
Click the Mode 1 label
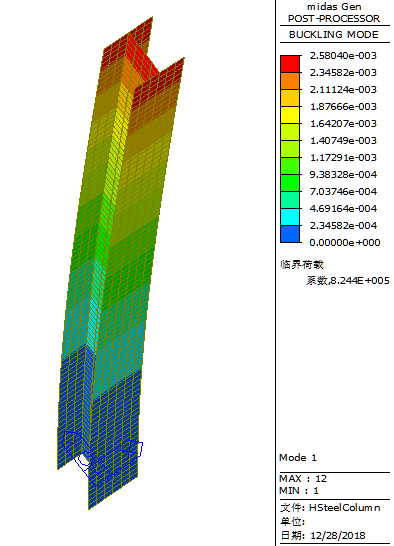(x=298, y=458)
